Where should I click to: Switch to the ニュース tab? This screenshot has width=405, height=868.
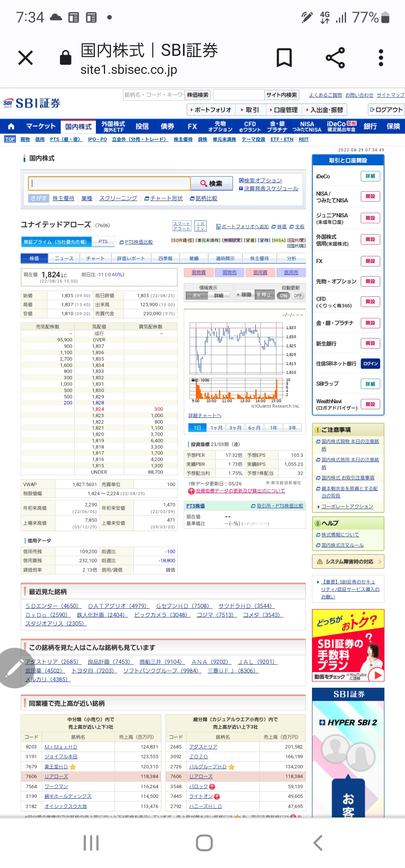pos(64,258)
